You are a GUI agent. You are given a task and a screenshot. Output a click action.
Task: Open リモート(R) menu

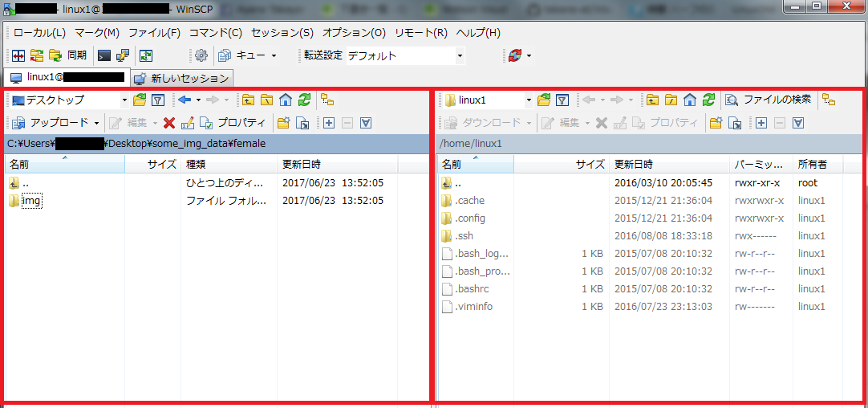pyautogui.click(x=421, y=33)
